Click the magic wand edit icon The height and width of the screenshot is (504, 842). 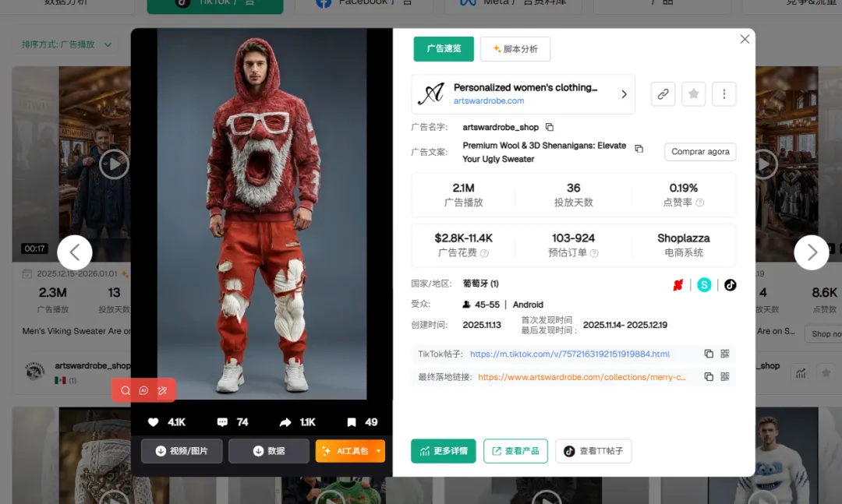coord(162,391)
